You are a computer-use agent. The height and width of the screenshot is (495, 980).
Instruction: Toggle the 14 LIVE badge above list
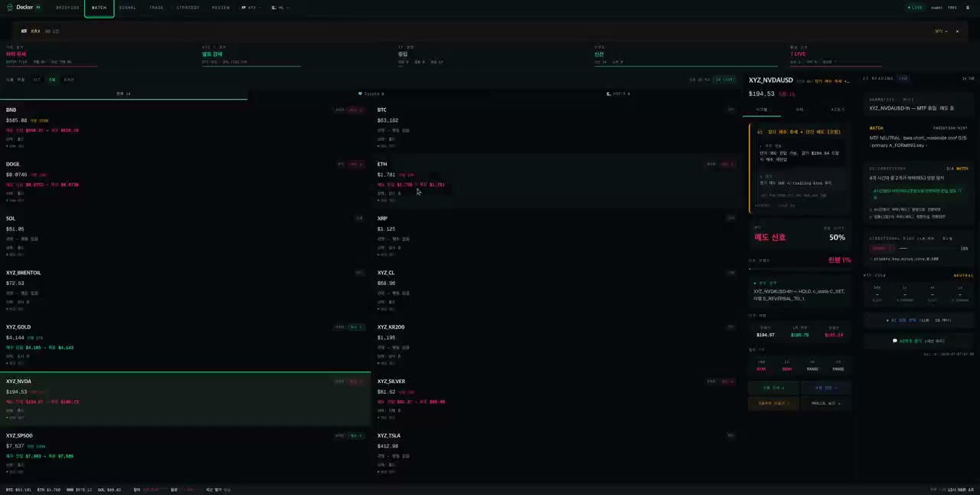point(724,80)
